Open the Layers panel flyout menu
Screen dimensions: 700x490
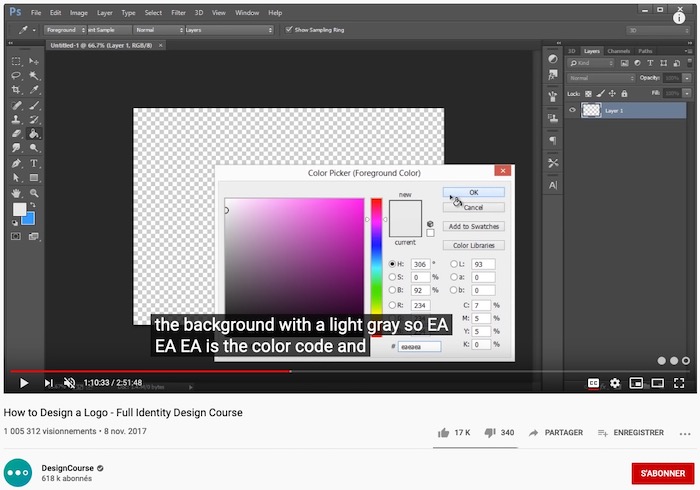[x=688, y=51]
